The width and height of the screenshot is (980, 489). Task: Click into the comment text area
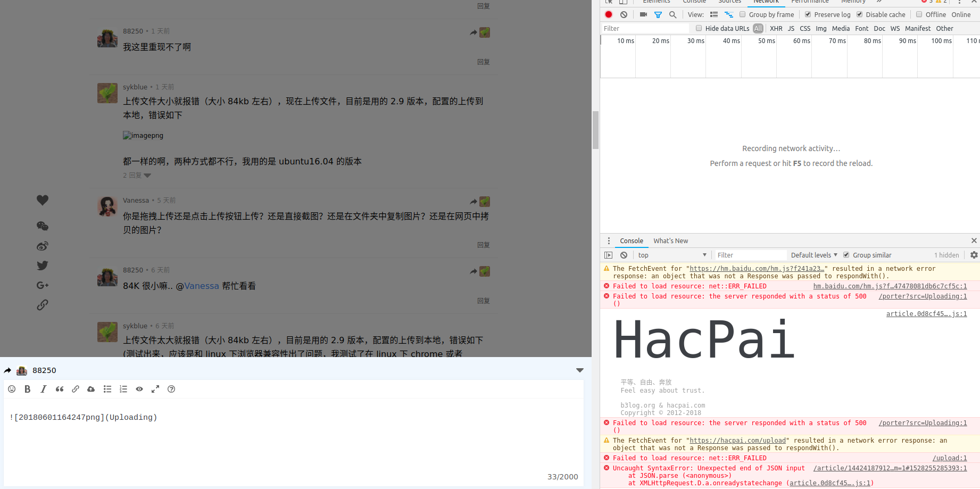(x=294, y=442)
